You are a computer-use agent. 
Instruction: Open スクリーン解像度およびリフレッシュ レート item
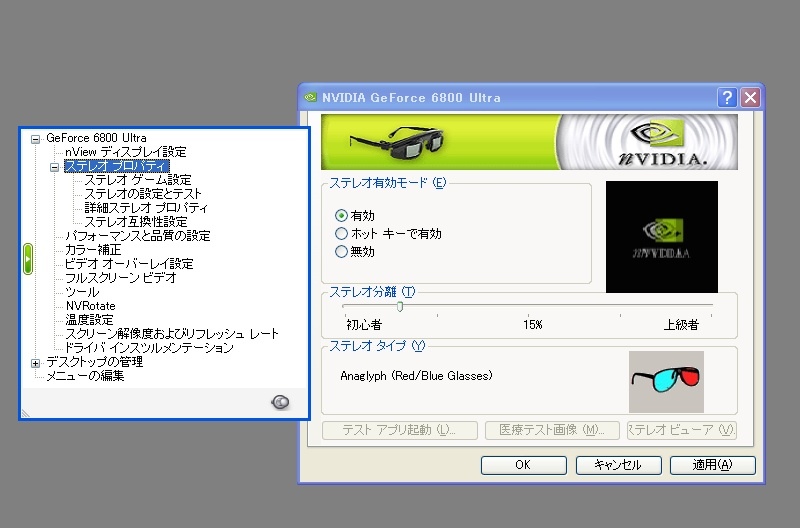coord(172,334)
